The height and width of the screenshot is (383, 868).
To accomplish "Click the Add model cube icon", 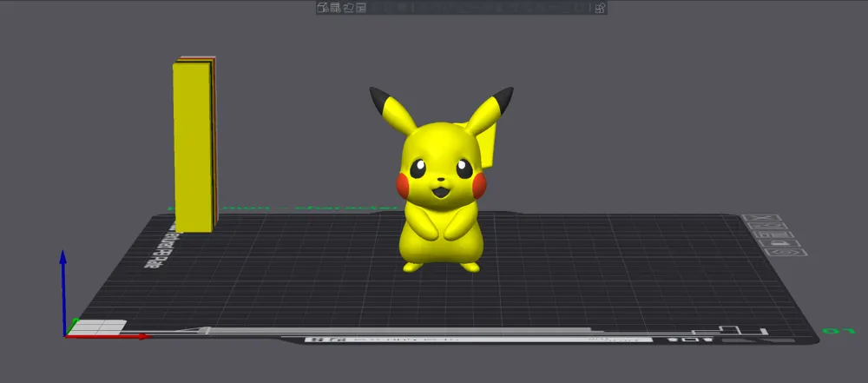I will [x=323, y=8].
